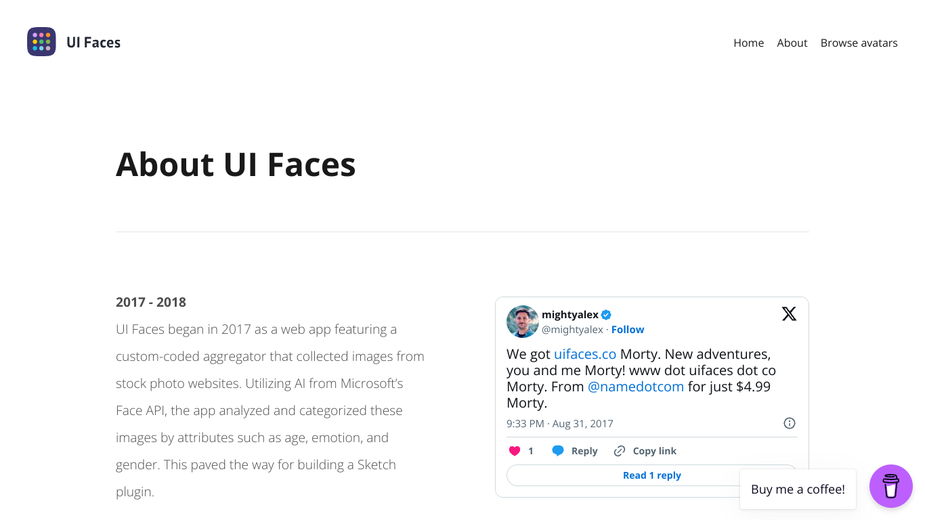Open the X logo on the tweet
The image size is (925, 520).
tap(789, 313)
